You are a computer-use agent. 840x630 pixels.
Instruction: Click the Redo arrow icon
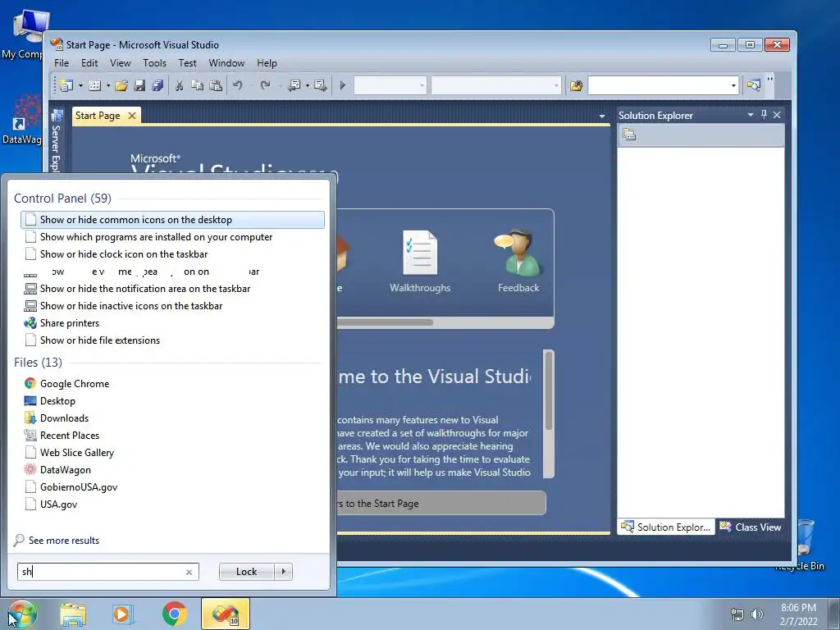(265, 85)
